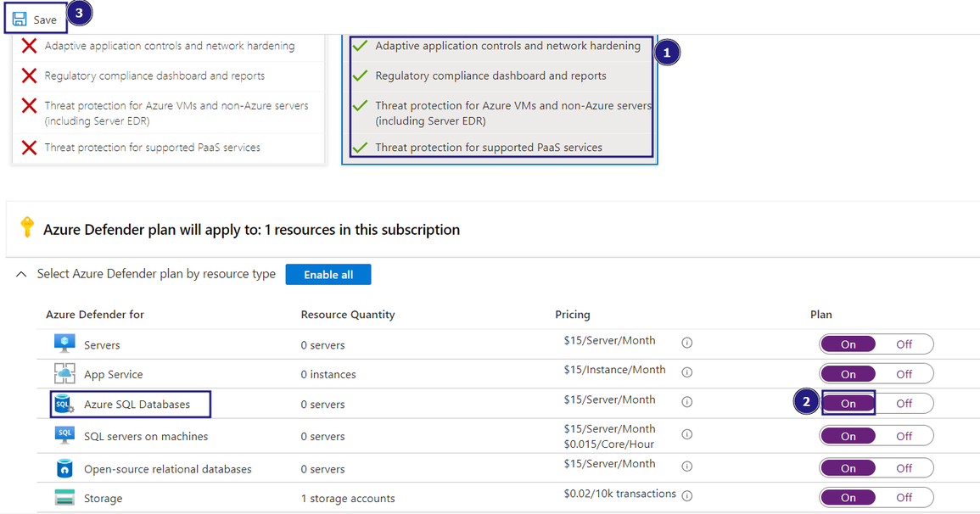
Task: Turn Servers plan On
Action: coord(848,344)
